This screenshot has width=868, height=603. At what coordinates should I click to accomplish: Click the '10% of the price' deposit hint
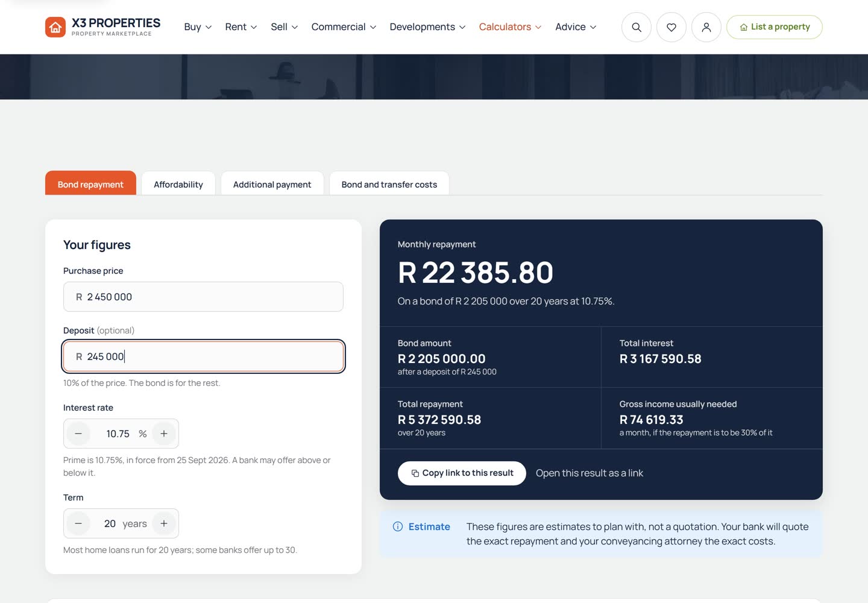pyautogui.click(x=142, y=383)
